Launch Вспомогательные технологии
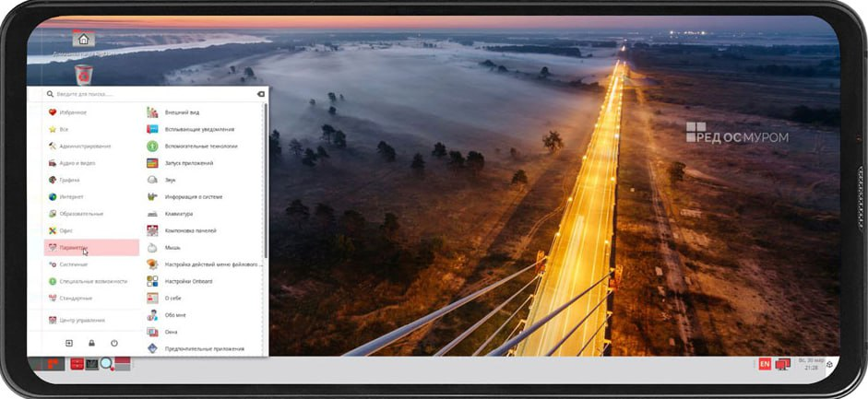The image size is (868, 399). click(x=204, y=147)
